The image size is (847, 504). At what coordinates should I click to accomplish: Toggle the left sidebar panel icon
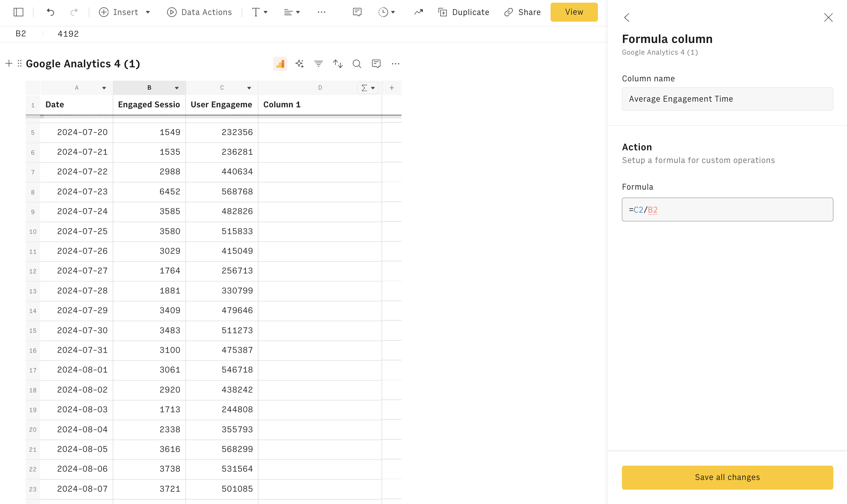[x=18, y=12]
